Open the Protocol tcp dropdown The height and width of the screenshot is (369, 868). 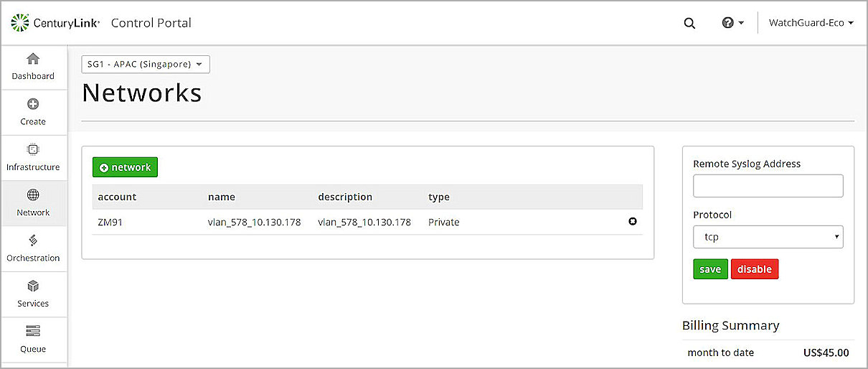point(768,236)
